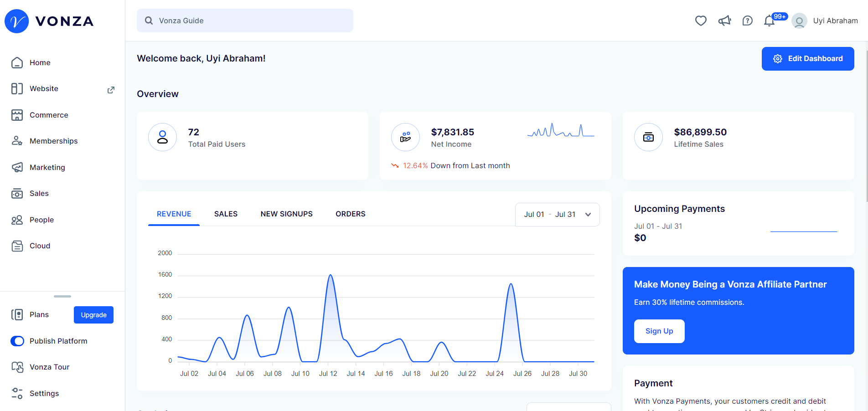This screenshot has width=868, height=411.
Task: Click the Welcome back, Uyi Abraham! heading
Action: pyautogui.click(x=201, y=58)
